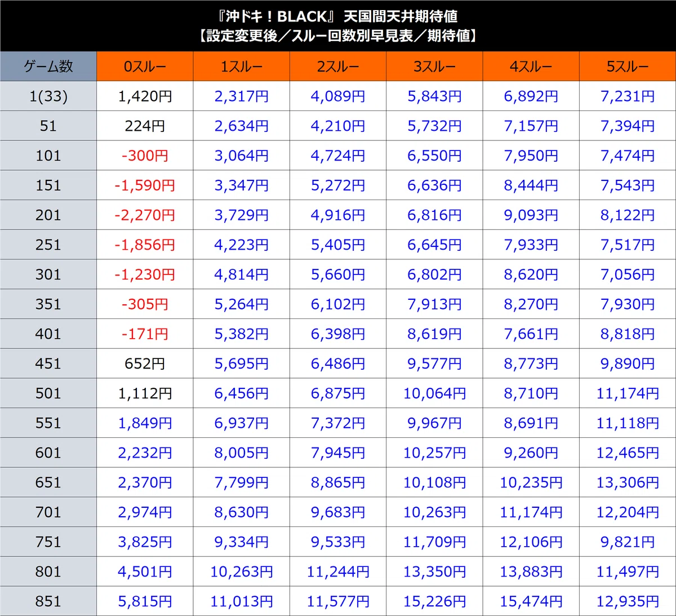This screenshot has width=676, height=616.
Task: Select the 1スルー column header
Action: point(242,67)
